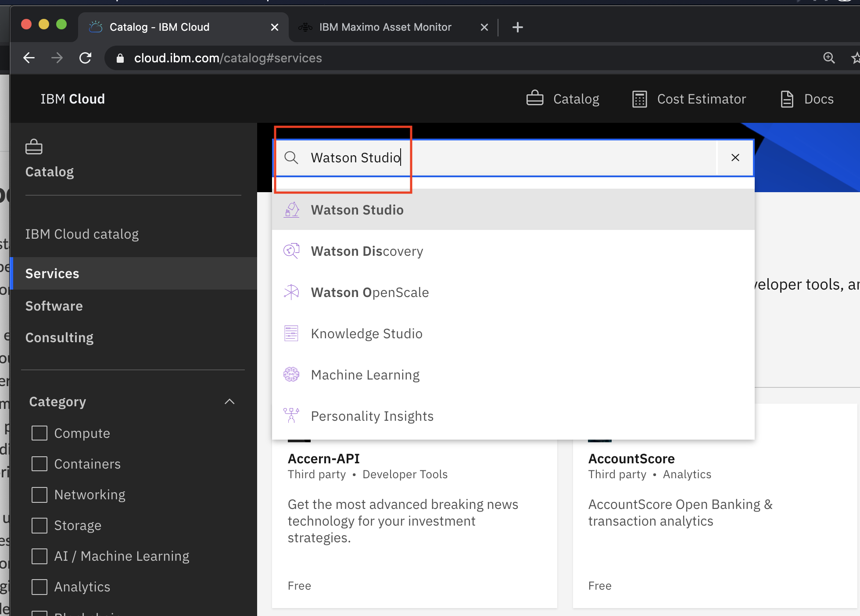Select Consulting in the sidebar
Viewport: 860px width, 616px height.
(x=59, y=337)
